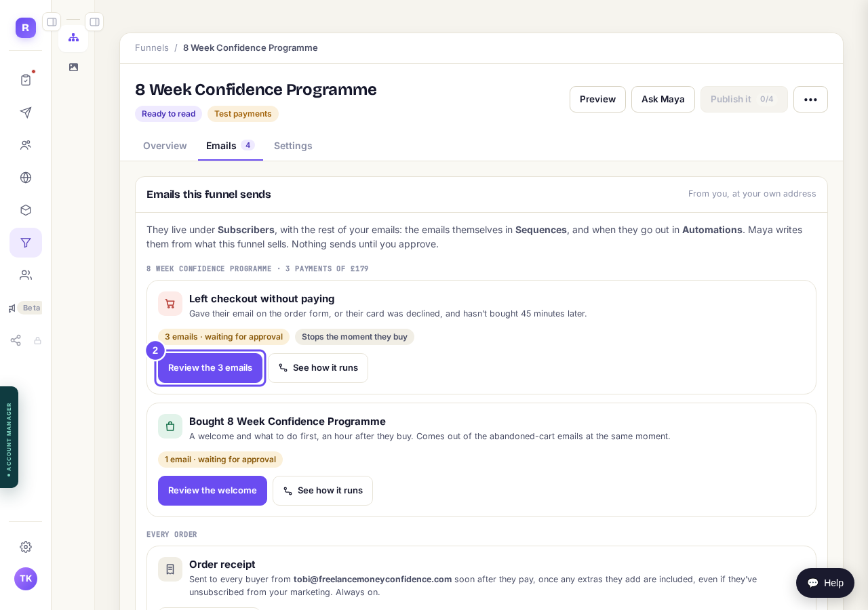The width and height of the screenshot is (868, 610).
Task: Open the clipboard tasks icon with red dot
Action: [x=26, y=80]
